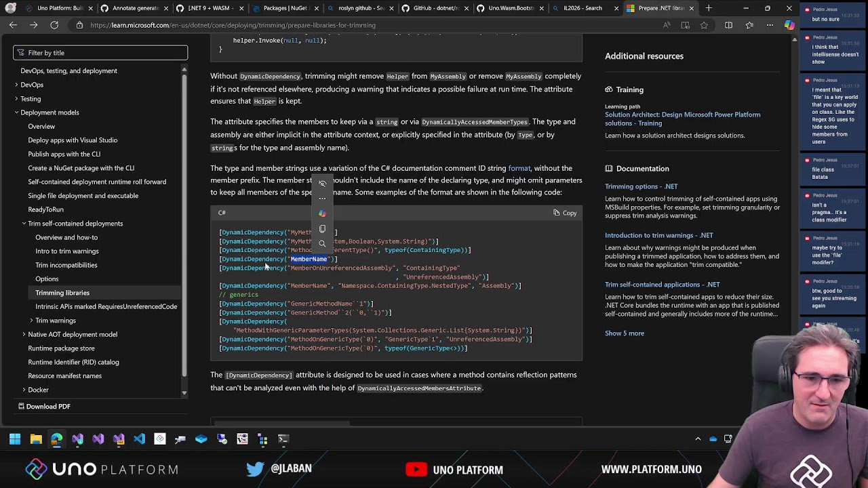The width and height of the screenshot is (868, 488).
Task: Refresh the current browser page
Action: click(x=54, y=25)
